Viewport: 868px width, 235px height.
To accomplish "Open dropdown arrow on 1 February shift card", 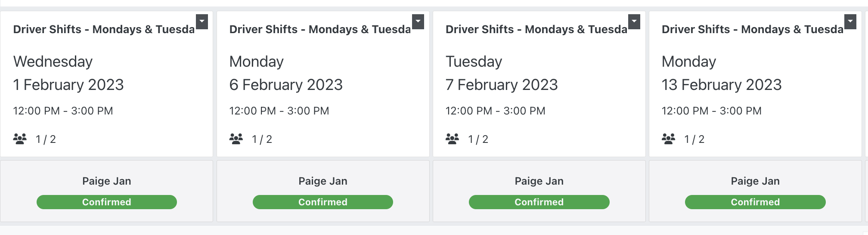I will [x=202, y=22].
